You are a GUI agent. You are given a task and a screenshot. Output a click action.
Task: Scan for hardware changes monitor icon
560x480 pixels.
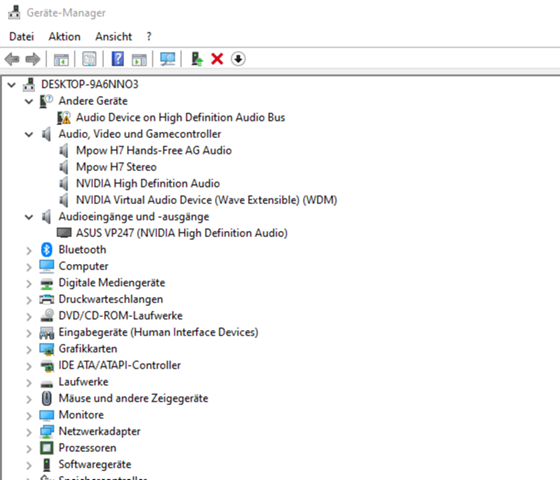pyautogui.click(x=168, y=59)
